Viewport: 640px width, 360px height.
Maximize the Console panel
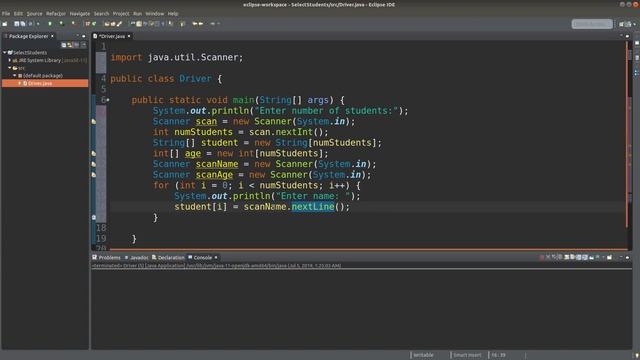coord(627,258)
